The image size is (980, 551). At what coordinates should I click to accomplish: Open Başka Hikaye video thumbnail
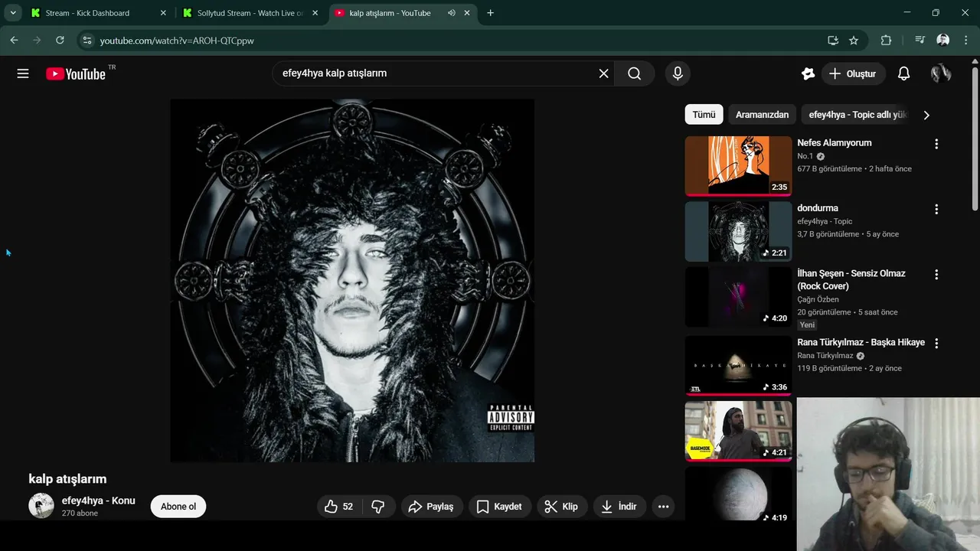[738, 366]
